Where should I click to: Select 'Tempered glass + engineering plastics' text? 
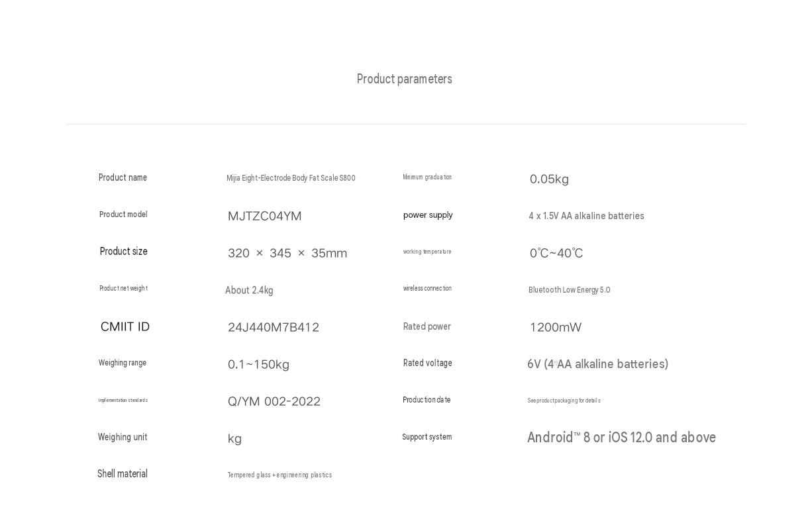point(279,475)
